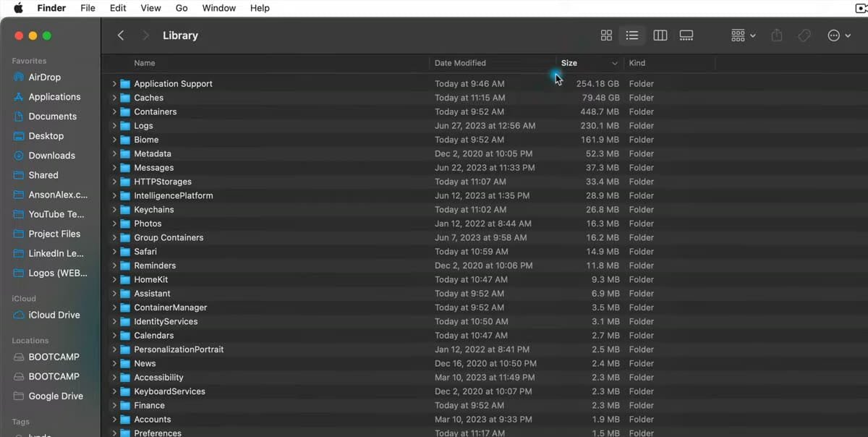Select the Finance folder row
The height and width of the screenshot is (437, 868).
pos(485,406)
